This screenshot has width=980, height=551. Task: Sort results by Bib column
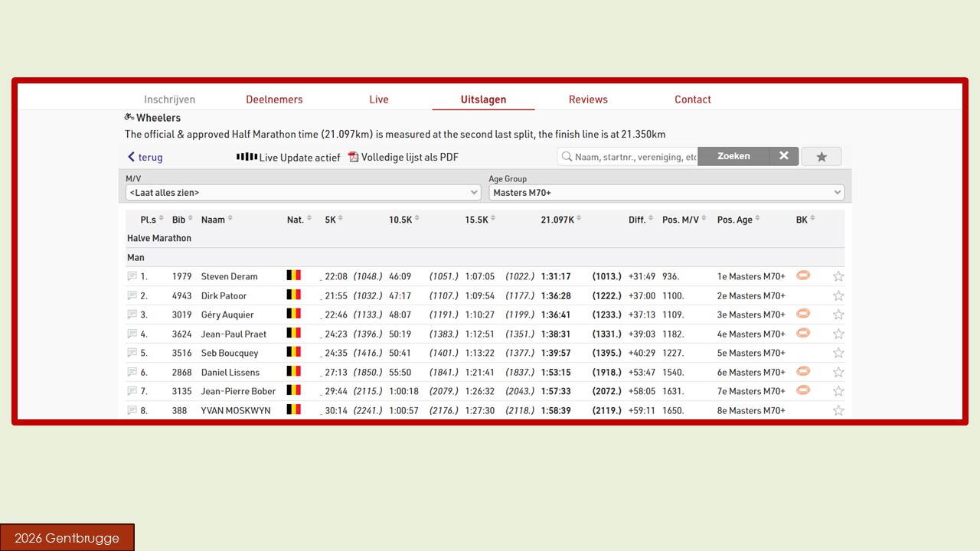(x=183, y=220)
